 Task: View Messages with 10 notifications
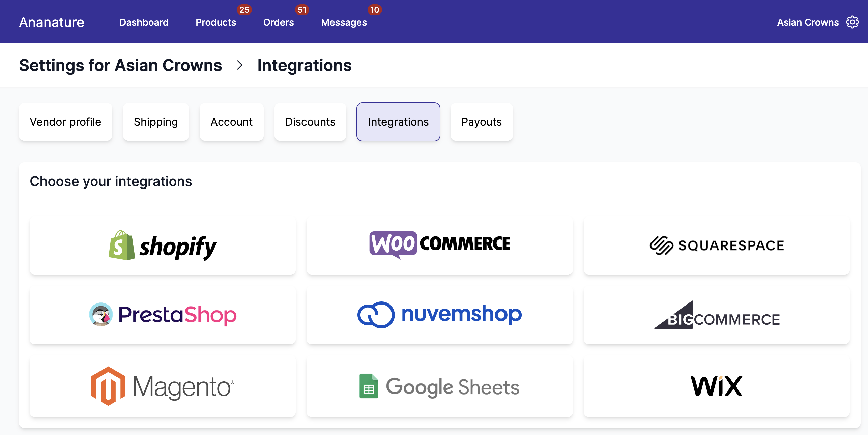coord(344,22)
